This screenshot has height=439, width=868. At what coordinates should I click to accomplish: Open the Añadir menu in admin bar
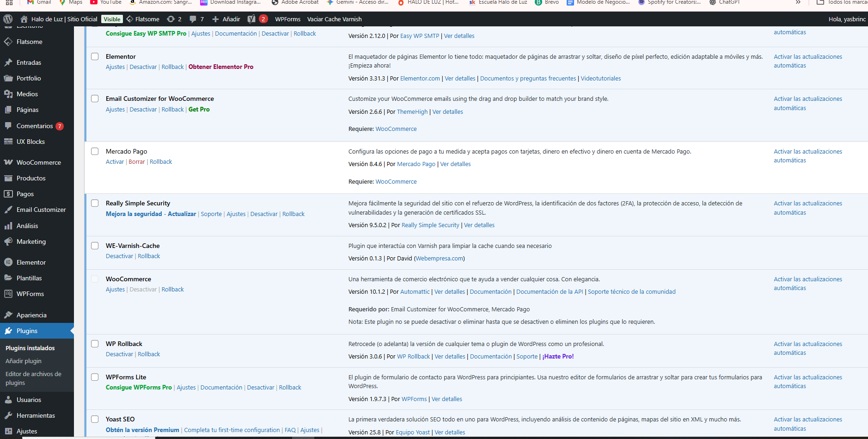(226, 19)
